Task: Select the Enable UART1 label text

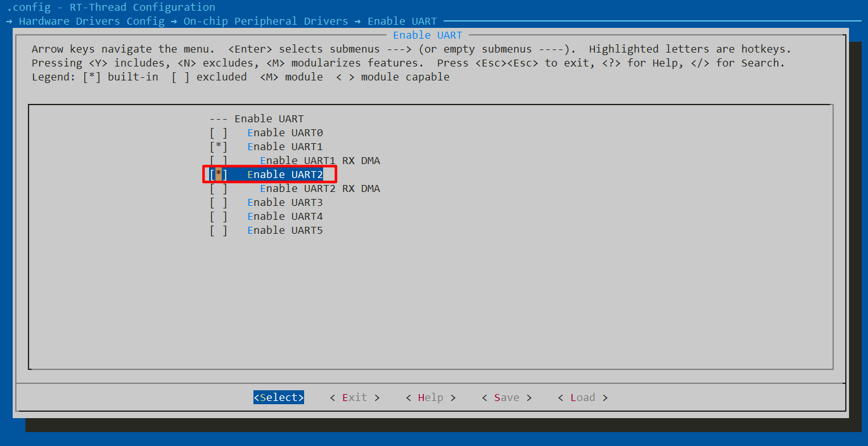Action: pos(285,146)
